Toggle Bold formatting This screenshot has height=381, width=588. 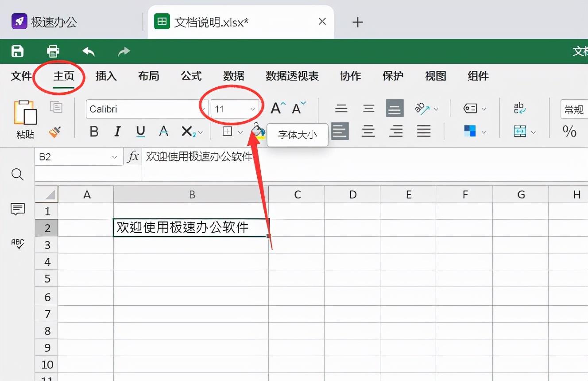94,132
